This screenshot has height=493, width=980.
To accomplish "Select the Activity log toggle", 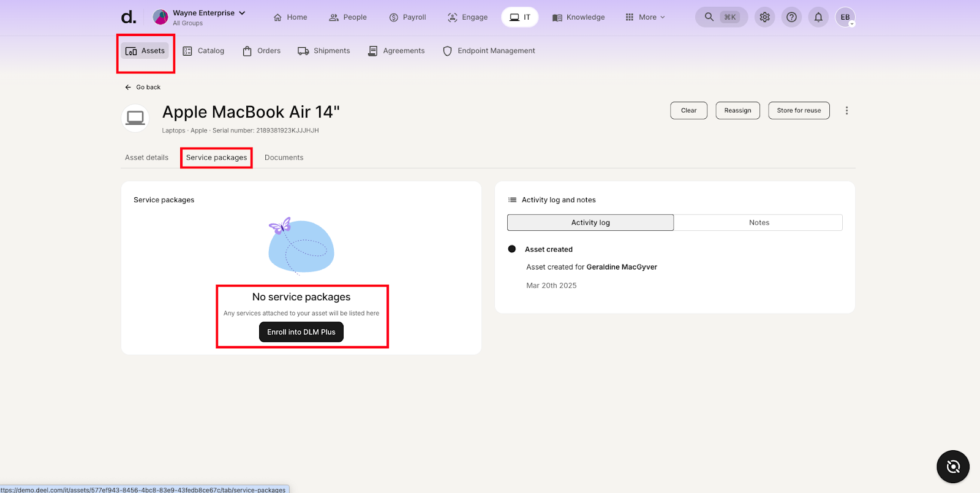I will [590, 222].
